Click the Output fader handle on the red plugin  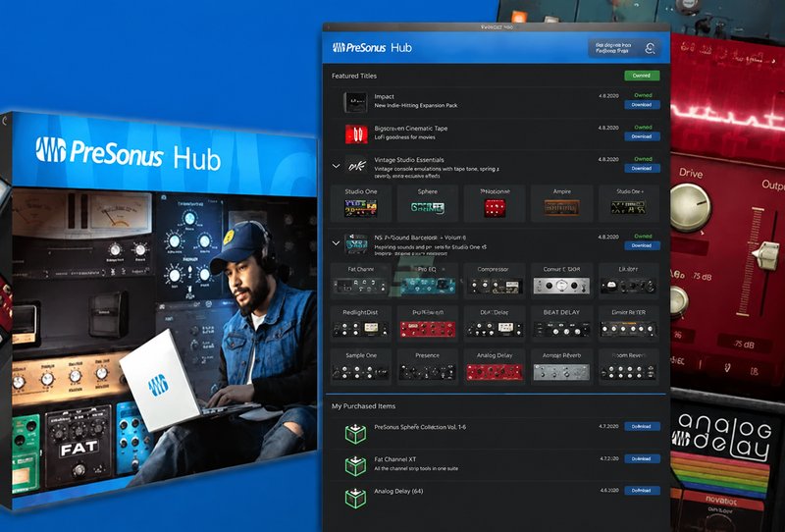(765, 255)
